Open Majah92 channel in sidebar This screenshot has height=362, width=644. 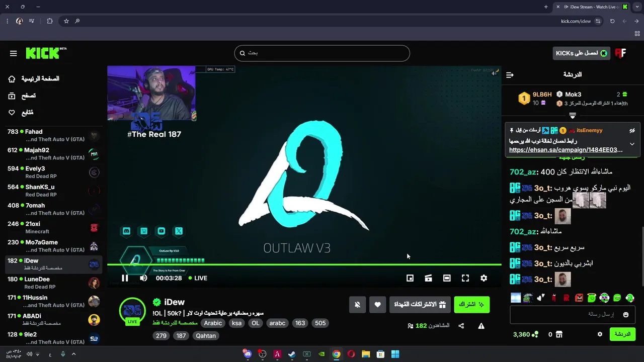click(53, 154)
